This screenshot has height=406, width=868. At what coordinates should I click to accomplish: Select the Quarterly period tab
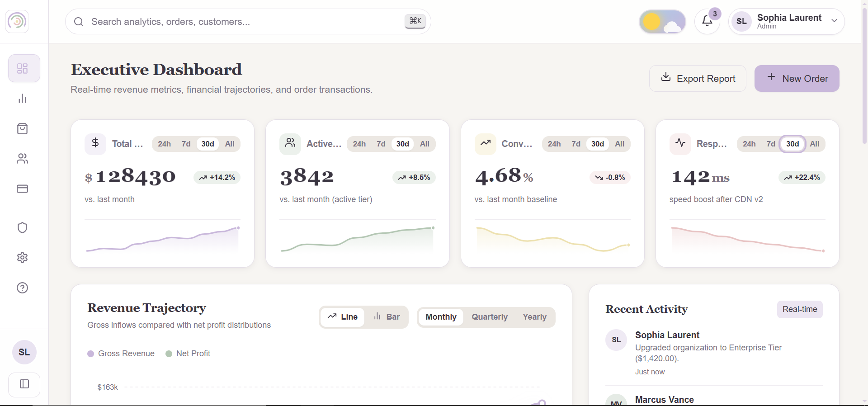(x=490, y=317)
